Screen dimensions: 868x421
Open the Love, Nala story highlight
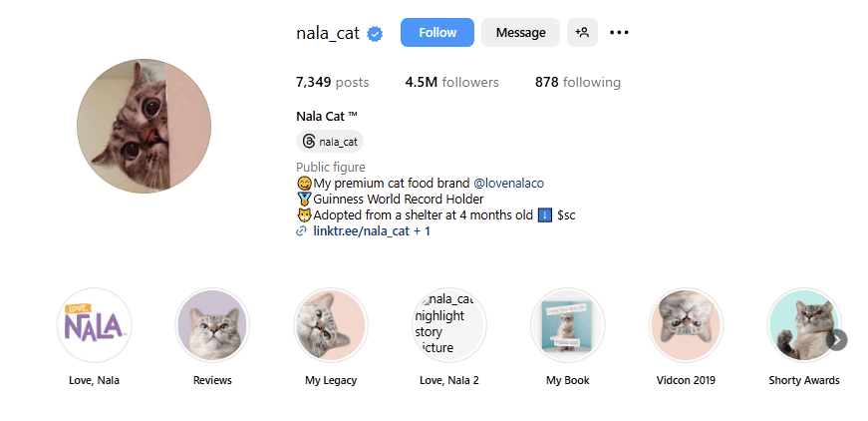pos(95,326)
